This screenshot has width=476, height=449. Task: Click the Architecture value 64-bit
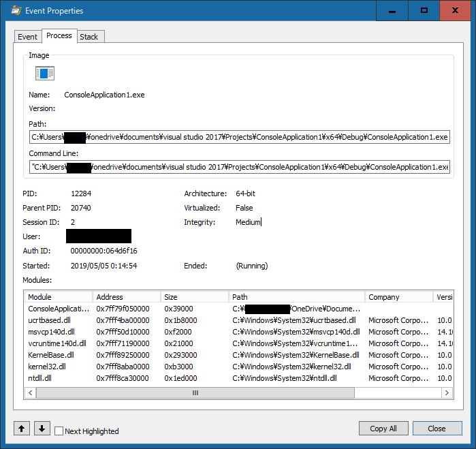tap(245, 193)
